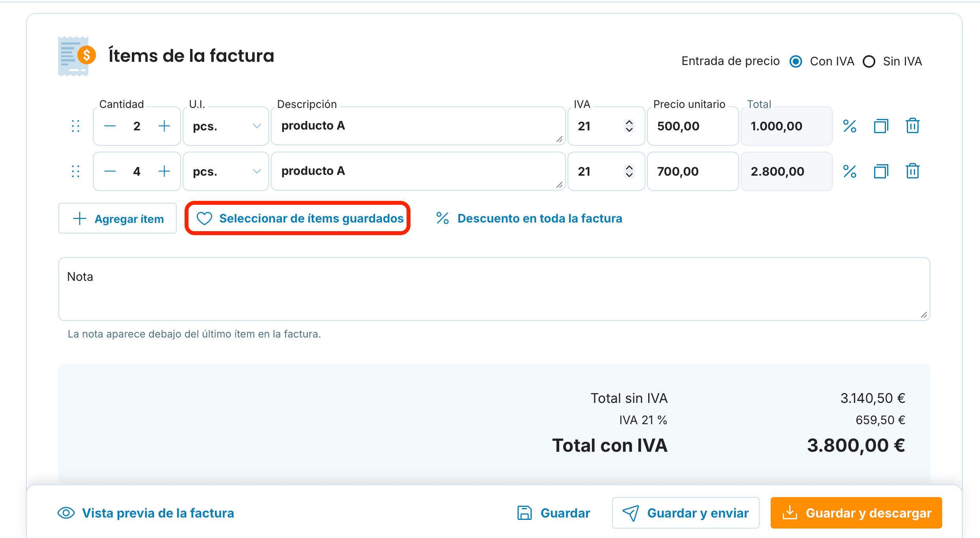Image resolution: width=980 pixels, height=538 pixels.
Task: Select the Con IVA price entry option
Action: point(796,61)
